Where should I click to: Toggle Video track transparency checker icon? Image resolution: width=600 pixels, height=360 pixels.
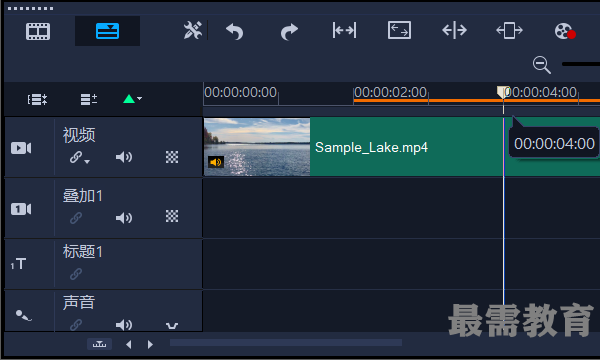[172, 157]
